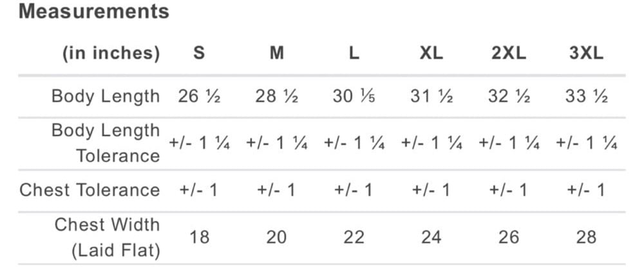Choose the XL size column header

(431, 53)
